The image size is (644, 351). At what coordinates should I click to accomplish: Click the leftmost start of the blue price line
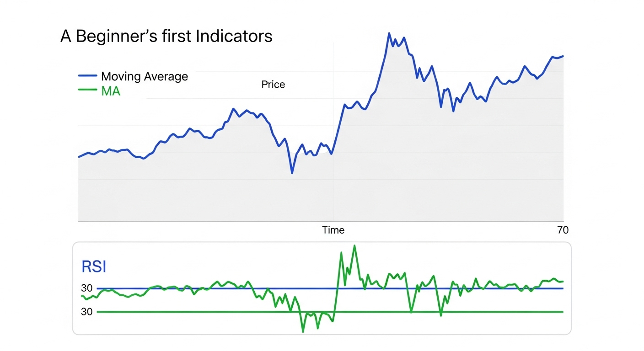click(79, 157)
